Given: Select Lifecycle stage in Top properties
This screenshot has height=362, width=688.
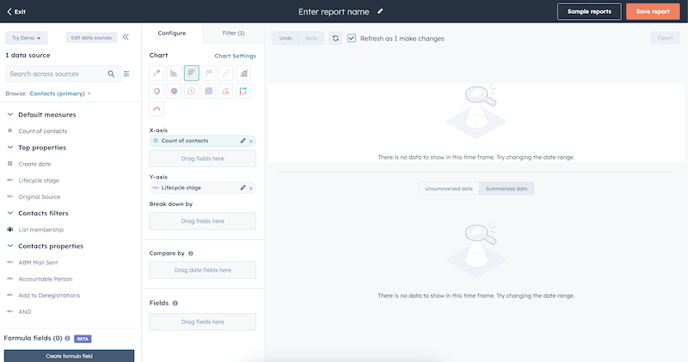Looking at the screenshot, I should click(x=39, y=180).
